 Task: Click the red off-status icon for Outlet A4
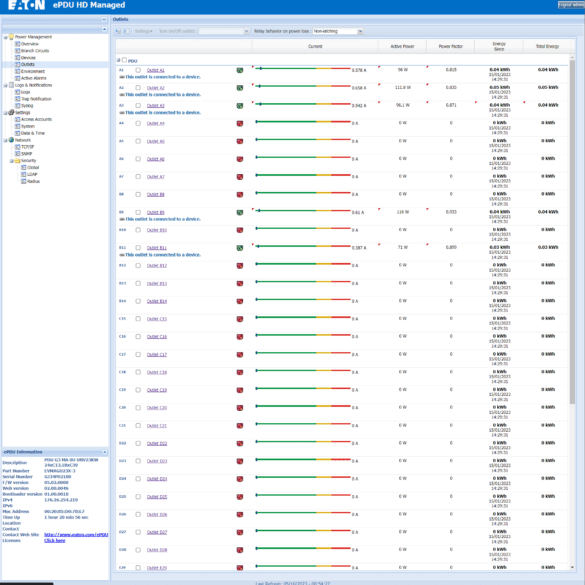click(240, 123)
